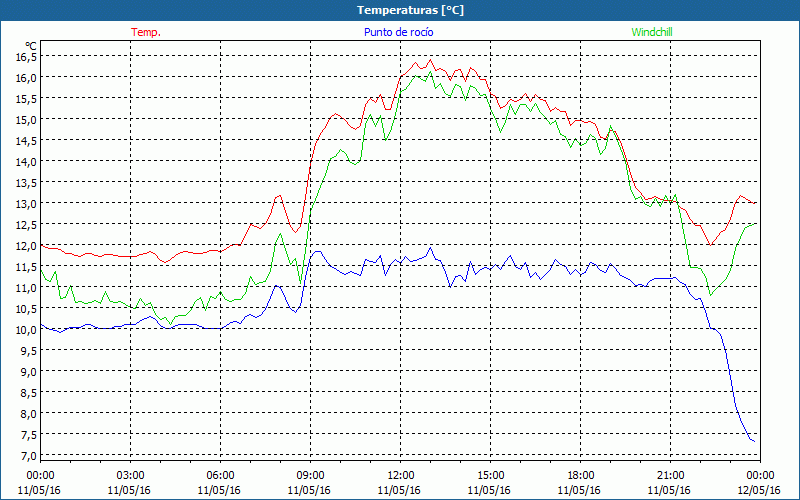Select the red Temp. legend label
Screen dimensions: 800x500
[146, 32]
